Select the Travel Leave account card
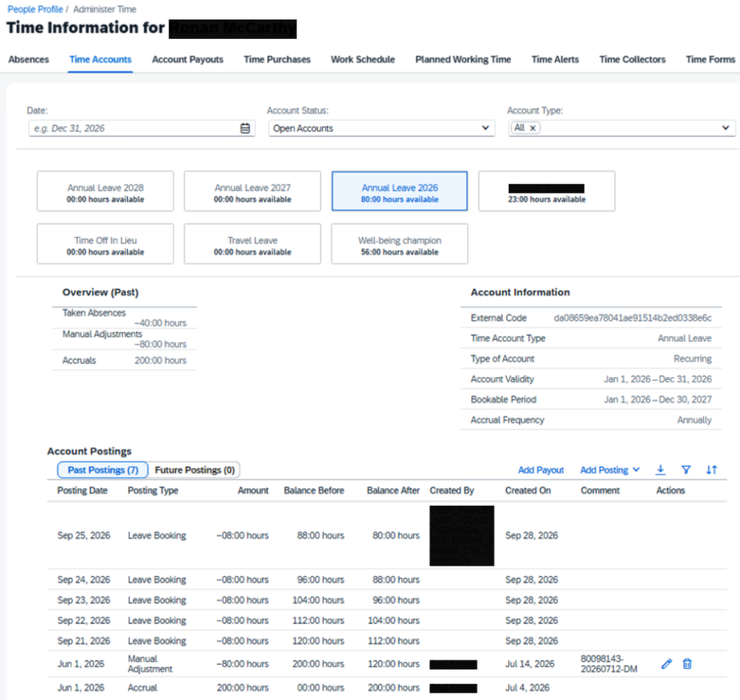 [252, 244]
